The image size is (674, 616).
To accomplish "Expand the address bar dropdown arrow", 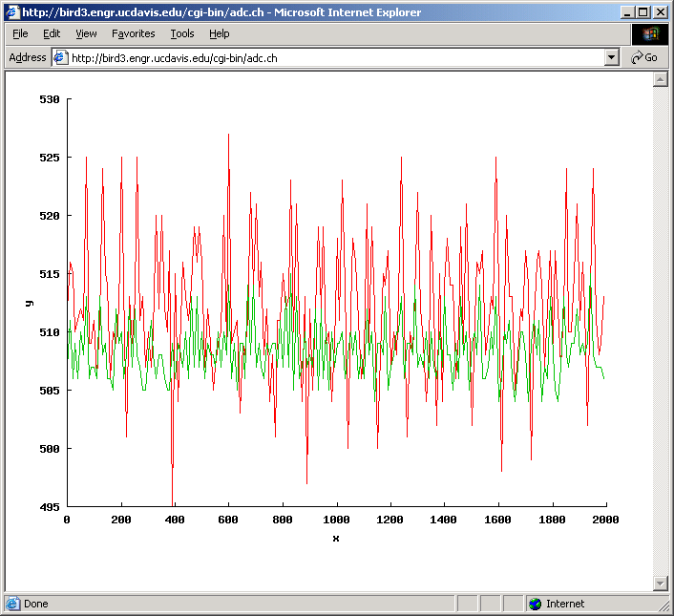I will [612, 57].
